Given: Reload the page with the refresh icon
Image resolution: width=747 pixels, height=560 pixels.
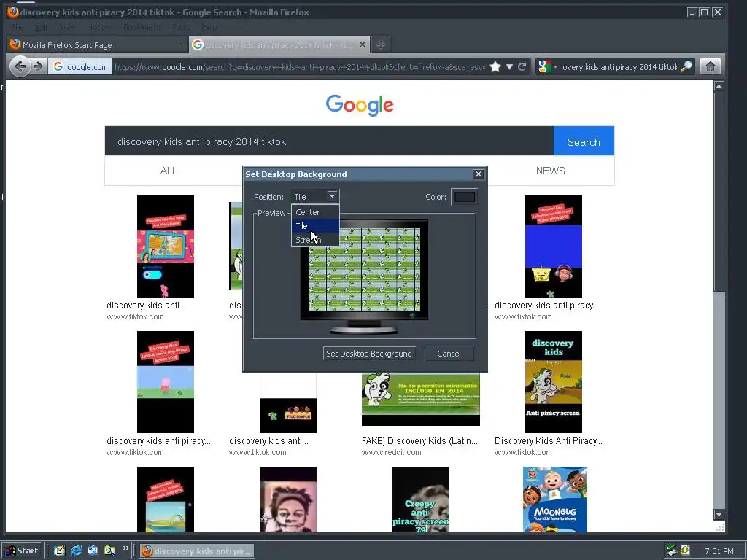Looking at the screenshot, I should pos(522,66).
